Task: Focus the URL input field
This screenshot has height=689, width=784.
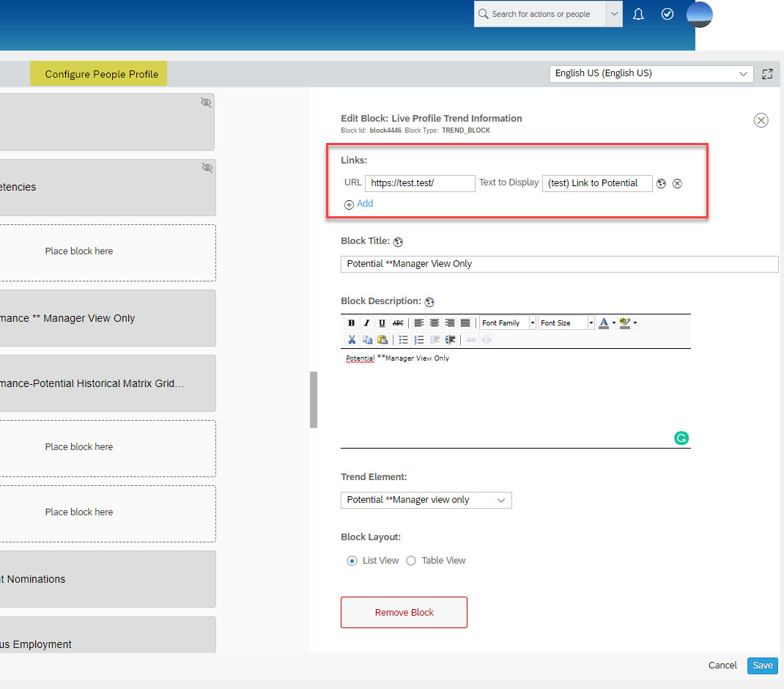Action: [420, 183]
